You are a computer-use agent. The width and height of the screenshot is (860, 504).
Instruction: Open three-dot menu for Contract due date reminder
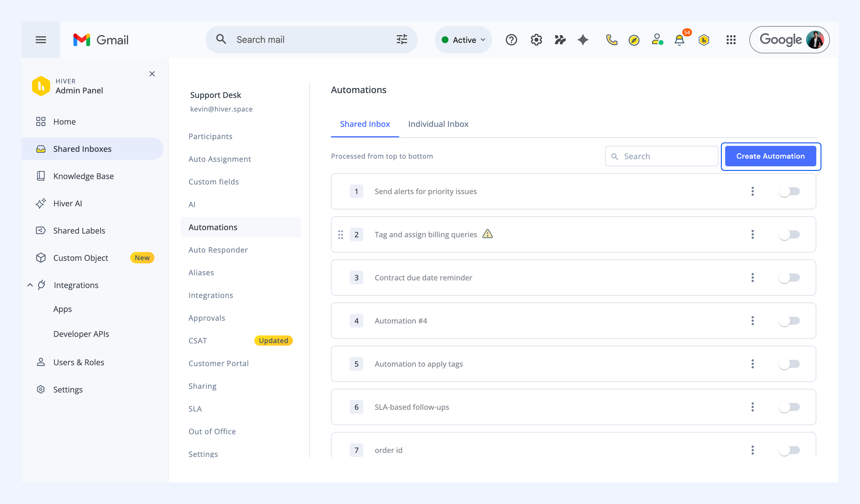click(x=752, y=278)
